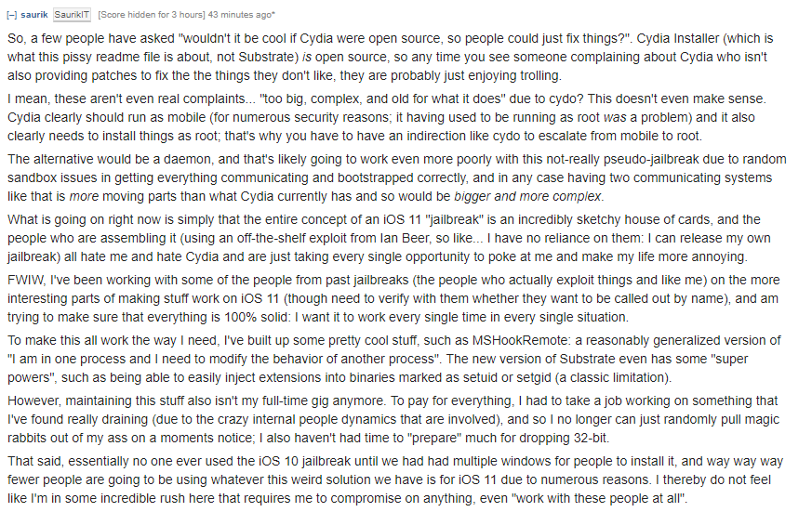This screenshot has width=812, height=512.
Task: Click the italic word 'was' in second paragraph
Action: pos(615,117)
